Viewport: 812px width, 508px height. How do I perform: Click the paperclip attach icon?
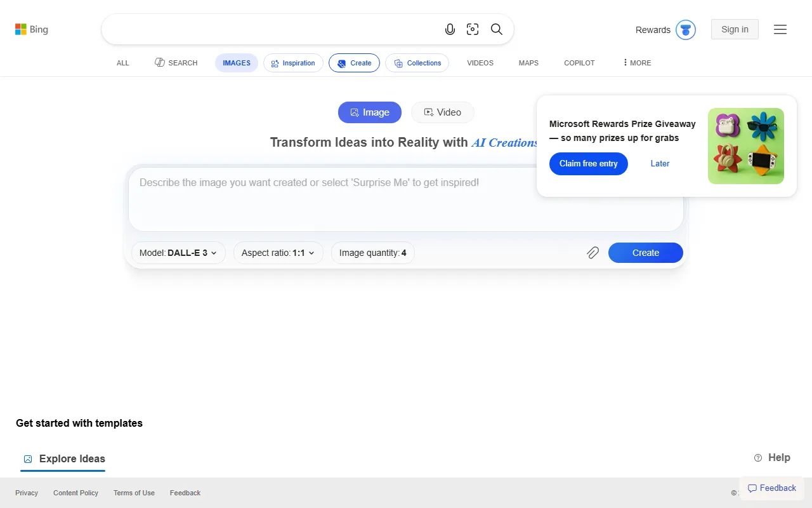click(x=593, y=253)
